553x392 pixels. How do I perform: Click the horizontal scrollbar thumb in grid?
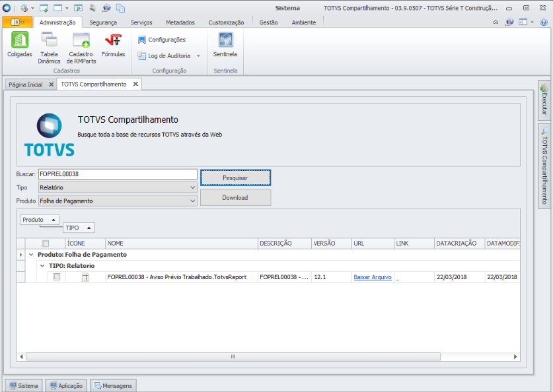point(233,357)
